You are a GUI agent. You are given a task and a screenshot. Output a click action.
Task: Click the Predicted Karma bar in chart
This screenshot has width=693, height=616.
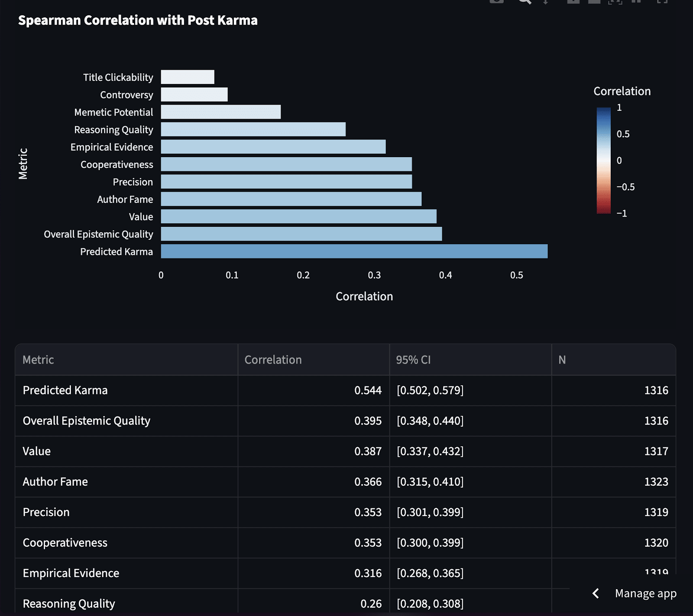click(x=354, y=251)
